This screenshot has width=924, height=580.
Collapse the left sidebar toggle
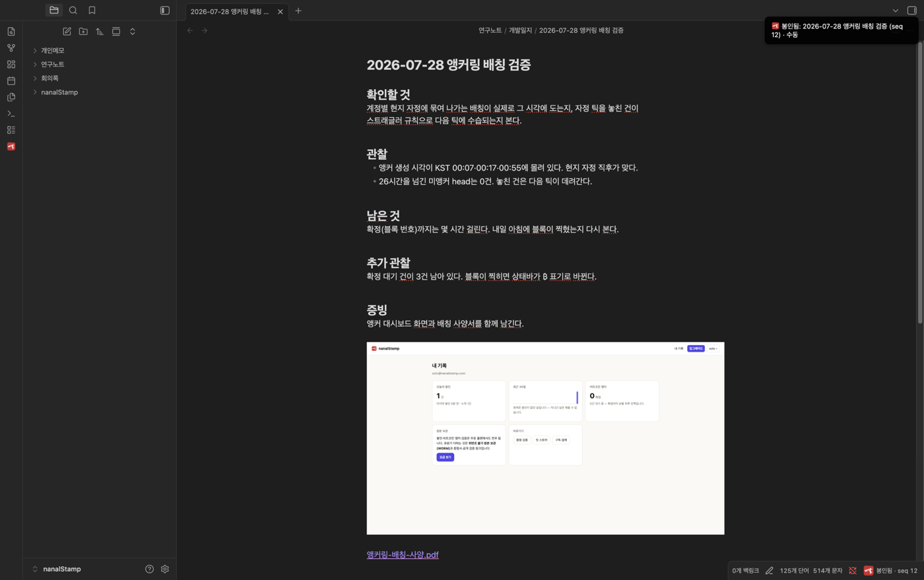coord(165,11)
